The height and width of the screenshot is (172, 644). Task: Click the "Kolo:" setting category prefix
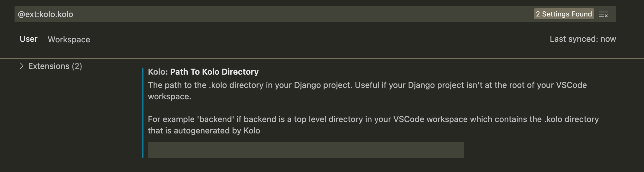click(x=158, y=72)
